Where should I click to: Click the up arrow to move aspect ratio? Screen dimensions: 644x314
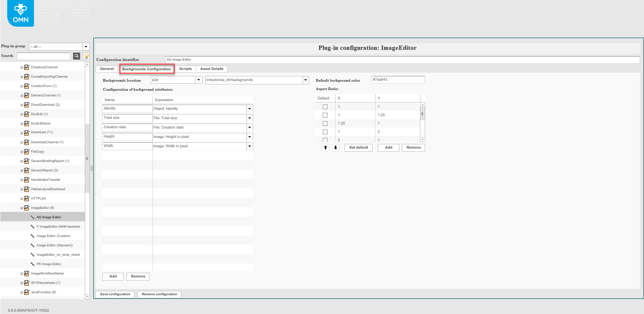coord(325,148)
